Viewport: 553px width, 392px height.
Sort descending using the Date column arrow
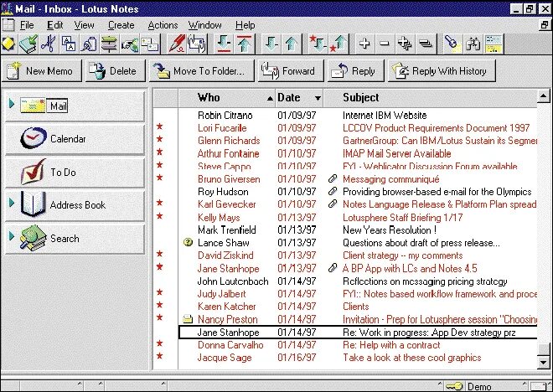click(x=318, y=98)
